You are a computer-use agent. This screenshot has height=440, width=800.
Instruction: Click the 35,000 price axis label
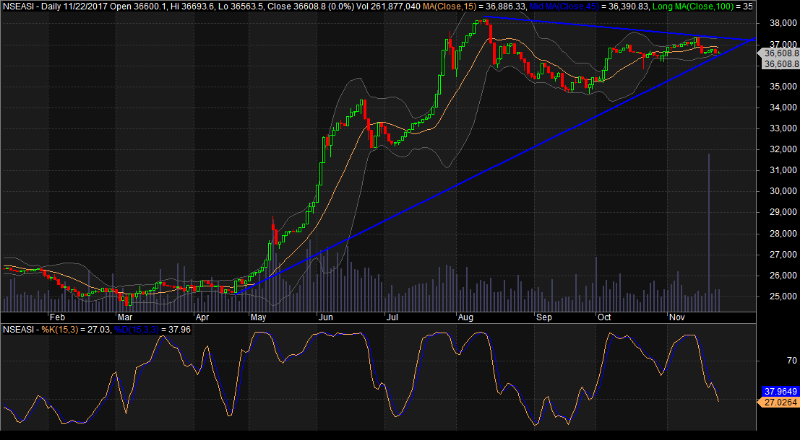coord(782,86)
